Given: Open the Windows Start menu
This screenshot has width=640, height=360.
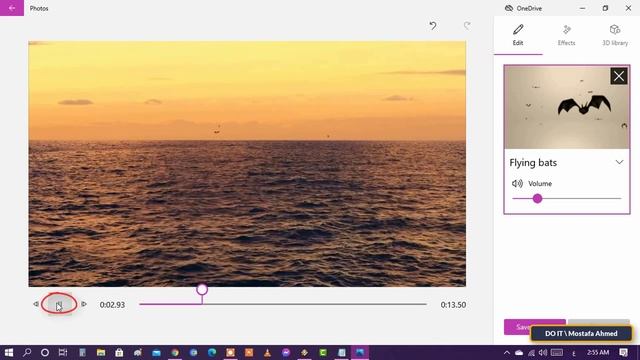Looking at the screenshot, I should [x=9, y=352].
